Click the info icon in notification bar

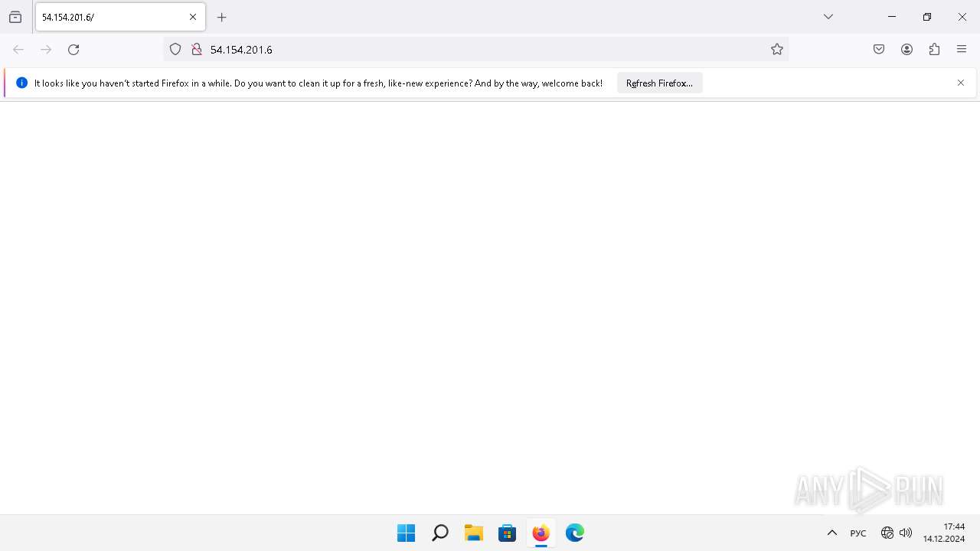tap(21, 83)
